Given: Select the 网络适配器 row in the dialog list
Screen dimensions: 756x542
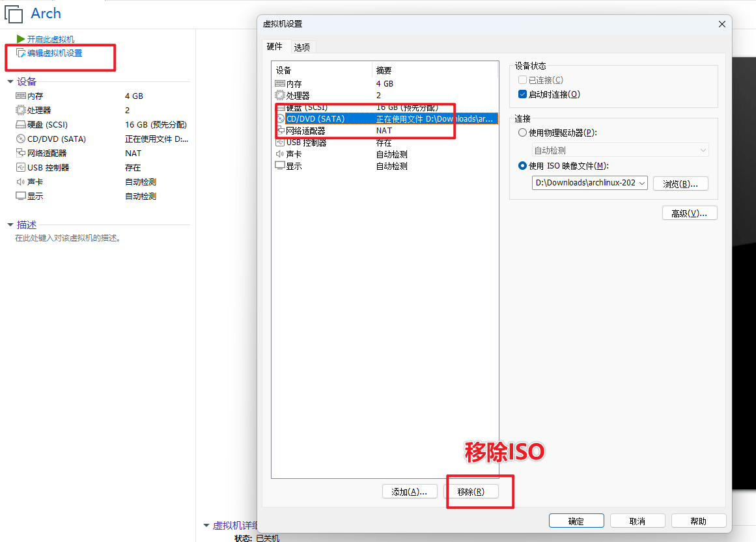Looking at the screenshot, I should [x=326, y=131].
